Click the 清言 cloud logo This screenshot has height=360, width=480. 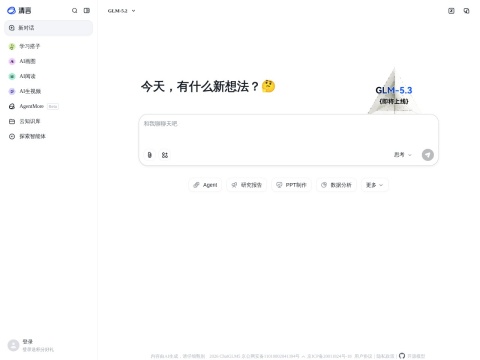click(12, 10)
